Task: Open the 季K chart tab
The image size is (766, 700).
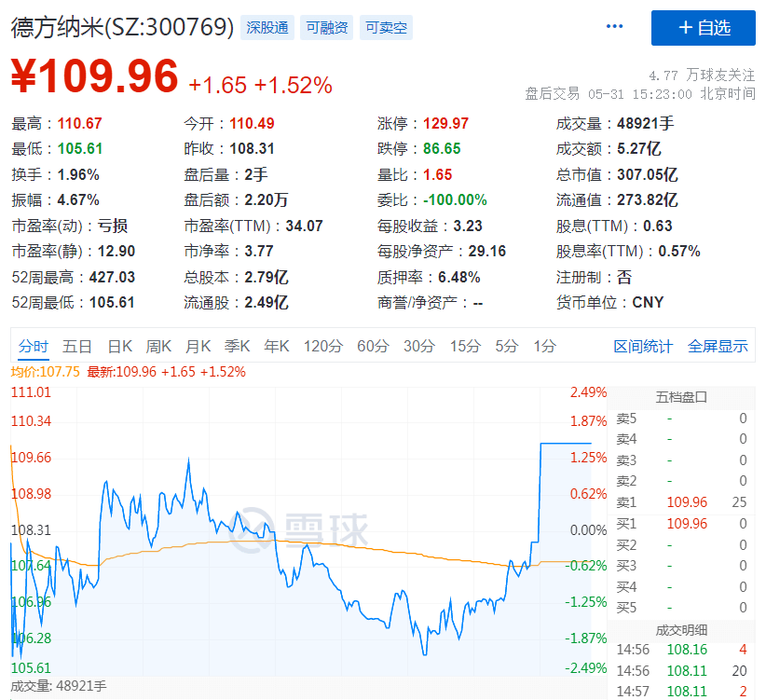Action: click(237, 347)
